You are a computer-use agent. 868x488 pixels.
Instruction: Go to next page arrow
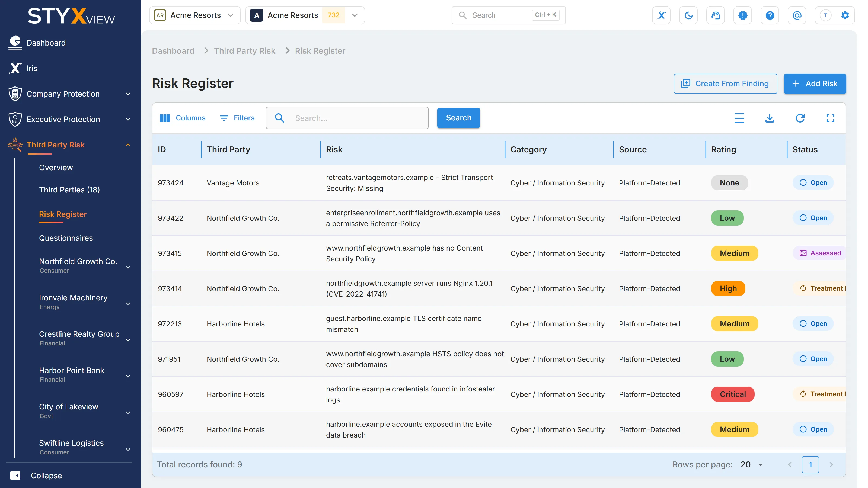(831, 465)
